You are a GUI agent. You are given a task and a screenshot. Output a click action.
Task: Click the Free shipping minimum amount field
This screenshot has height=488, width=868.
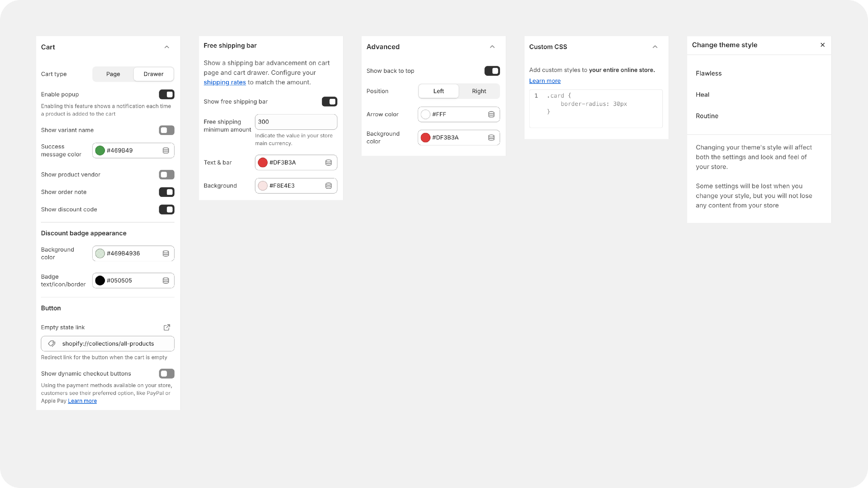pos(296,122)
